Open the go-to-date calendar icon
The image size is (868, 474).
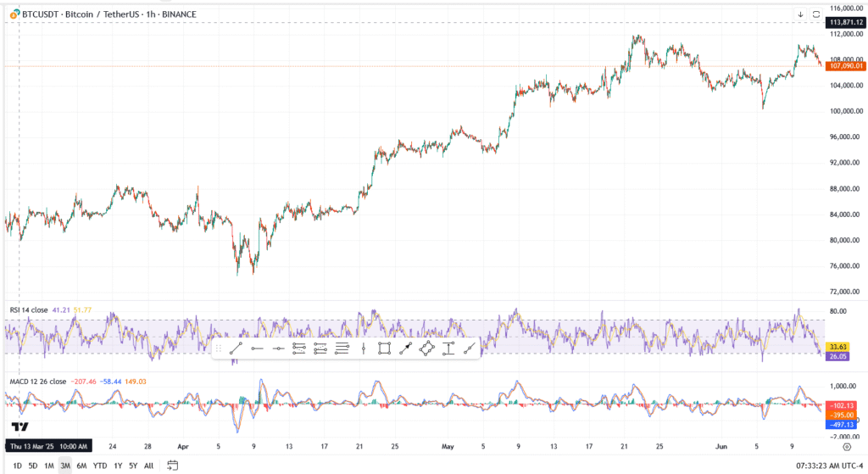pyautogui.click(x=173, y=465)
